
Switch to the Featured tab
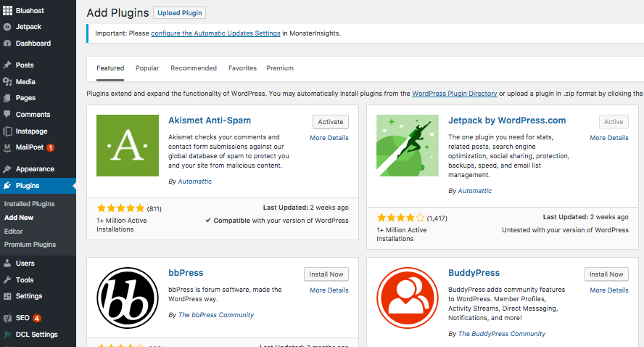(110, 68)
